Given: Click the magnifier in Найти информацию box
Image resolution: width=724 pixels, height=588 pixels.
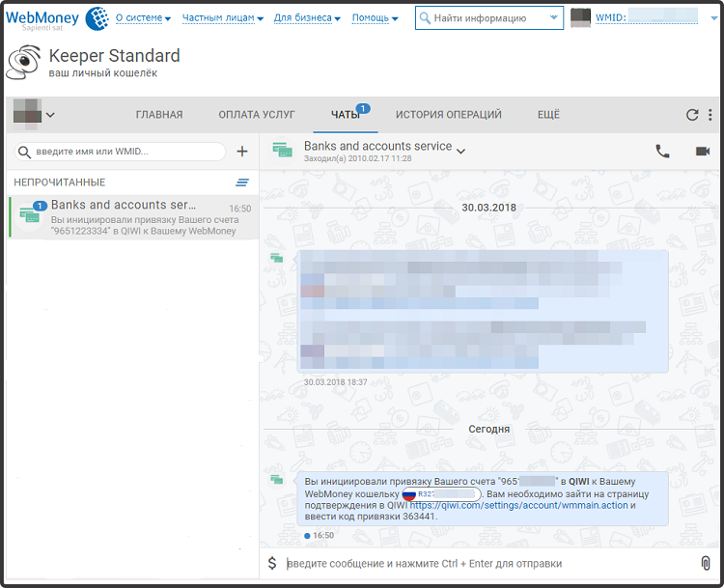Looking at the screenshot, I should [425, 18].
